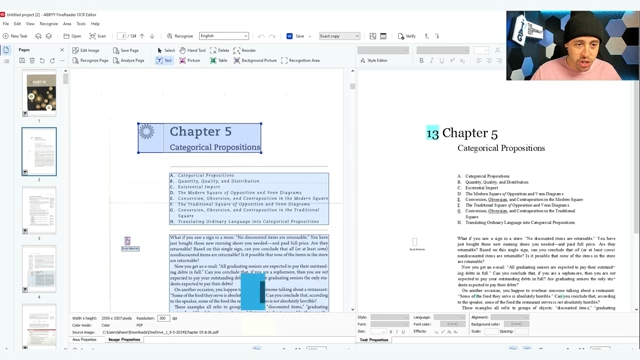
Task: Select the Background Picture area tool
Action: click(x=255, y=60)
